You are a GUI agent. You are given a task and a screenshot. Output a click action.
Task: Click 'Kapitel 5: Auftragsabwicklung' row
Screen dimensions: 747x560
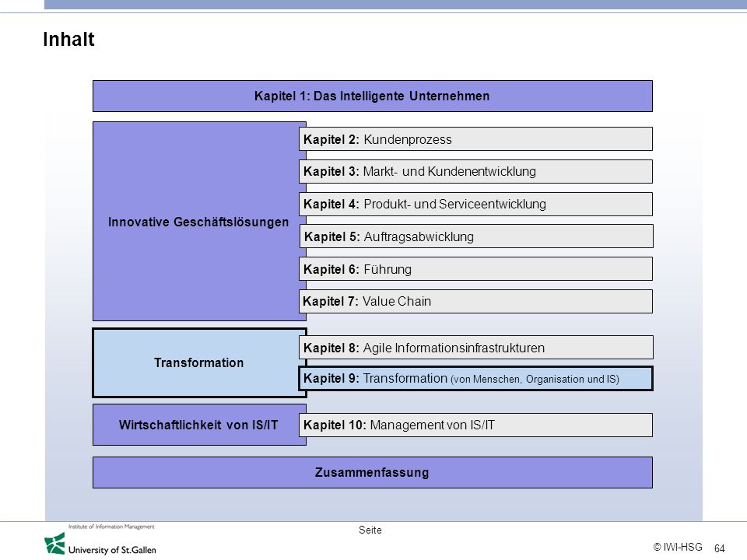pos(476,236)
